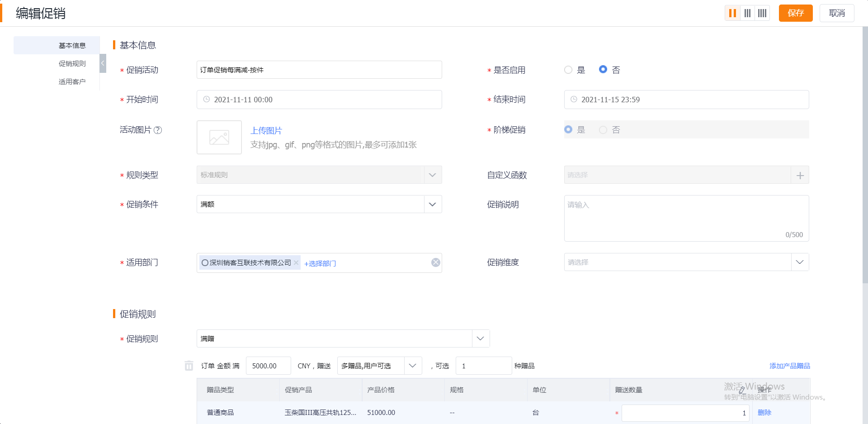The height and width of the screenshot is (424, 868).
Task: Click the 玉柴国III高压共轨125... product cell
Action: [x=321, y=413]
